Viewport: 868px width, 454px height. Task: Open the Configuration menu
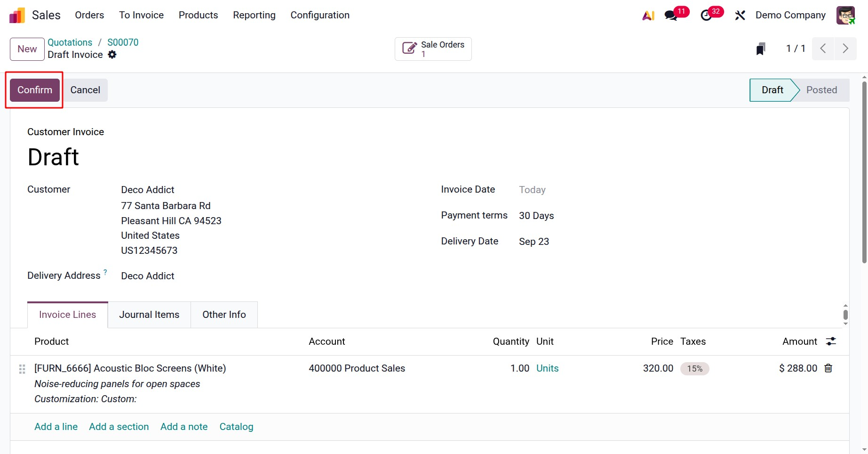(x=320, y=15)
